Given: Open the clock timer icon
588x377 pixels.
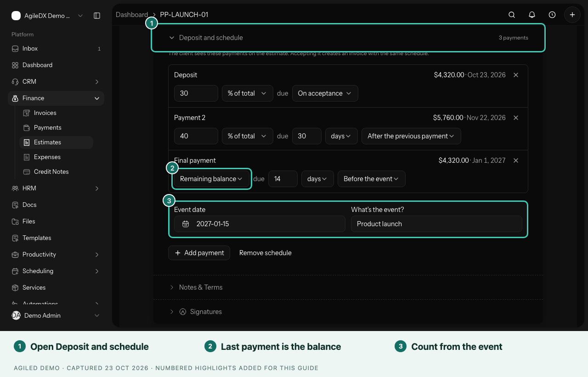Looking at the screenshot, I should [552, 15].
